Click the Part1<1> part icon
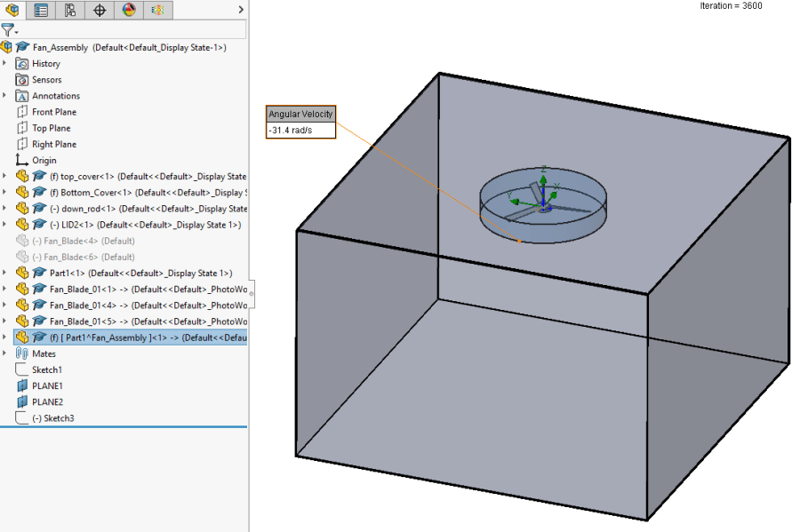Image resolution: width=800 pixels, height=532 pixels. coord(22,274)
